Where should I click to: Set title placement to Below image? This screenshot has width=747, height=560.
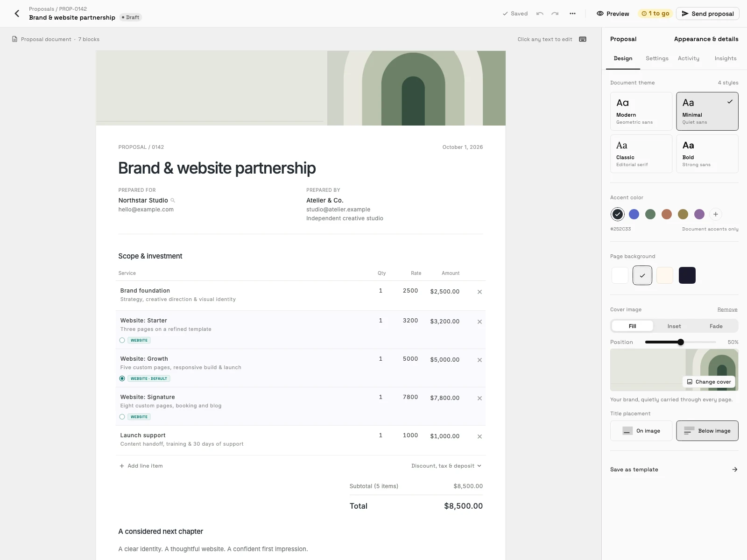pyautogui.click(x=707, y=431)
